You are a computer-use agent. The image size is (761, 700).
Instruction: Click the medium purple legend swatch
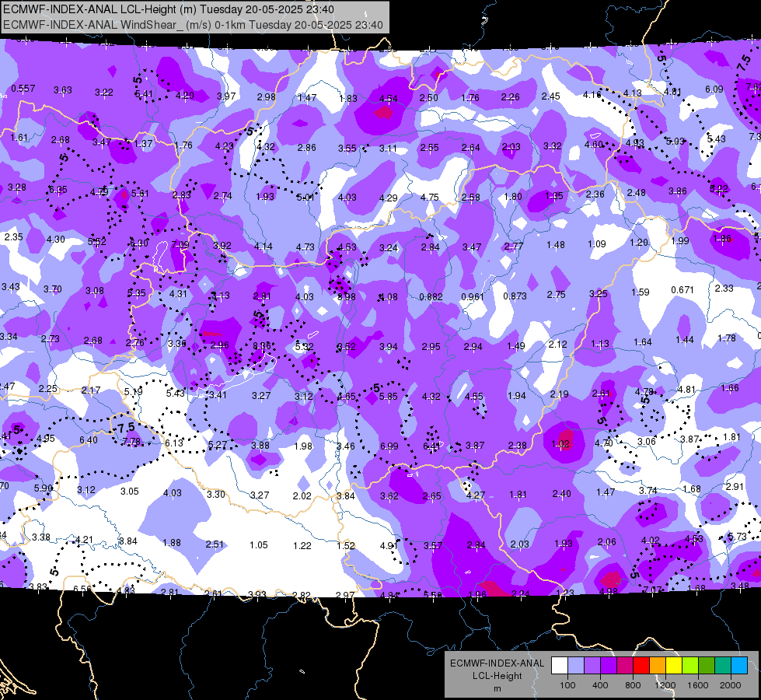(592, 666)
